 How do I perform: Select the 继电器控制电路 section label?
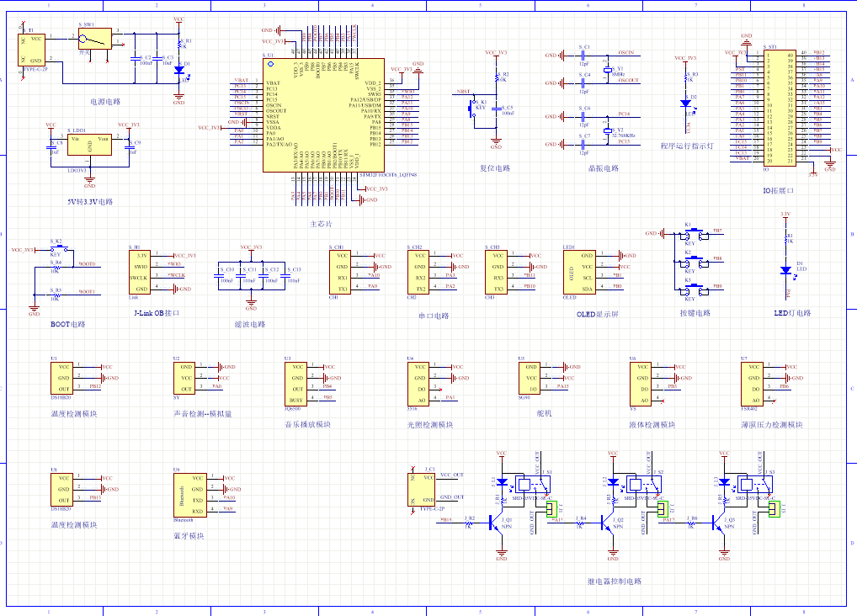point(615,581)
